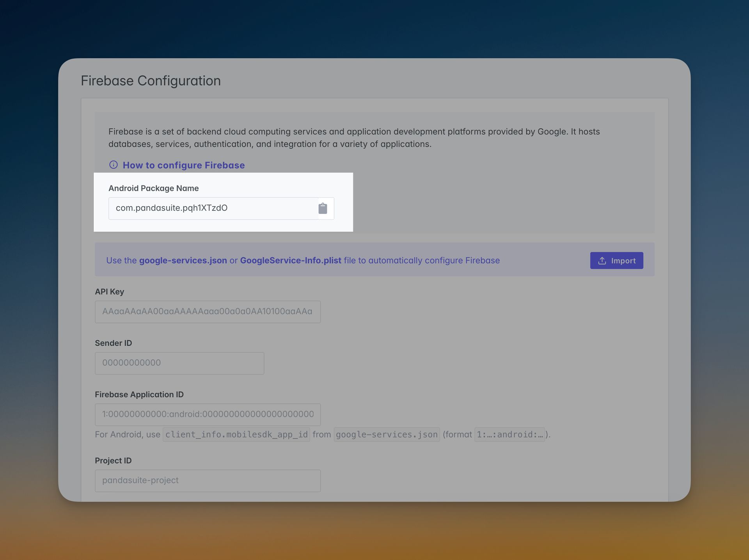
Task: Click the Firebase Configuration heading
Action: click(151, 81)
